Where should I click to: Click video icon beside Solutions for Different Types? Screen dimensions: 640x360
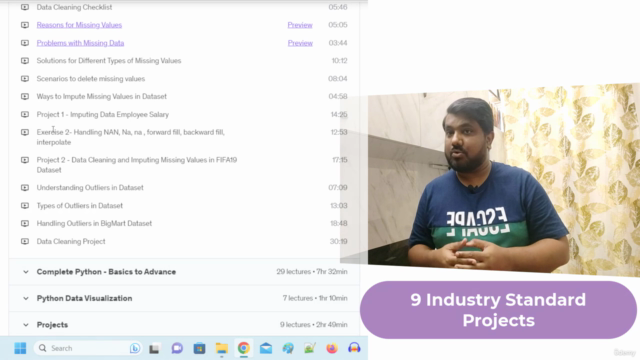(x=25, y=61)
